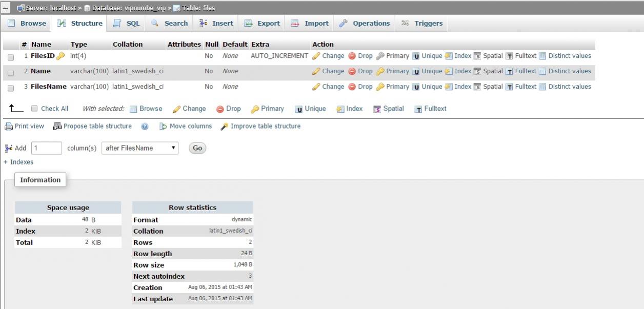The width and height of the screenshot is (644, 309).
Task: Click the With selected Fulltext icon
Action: 418,109
